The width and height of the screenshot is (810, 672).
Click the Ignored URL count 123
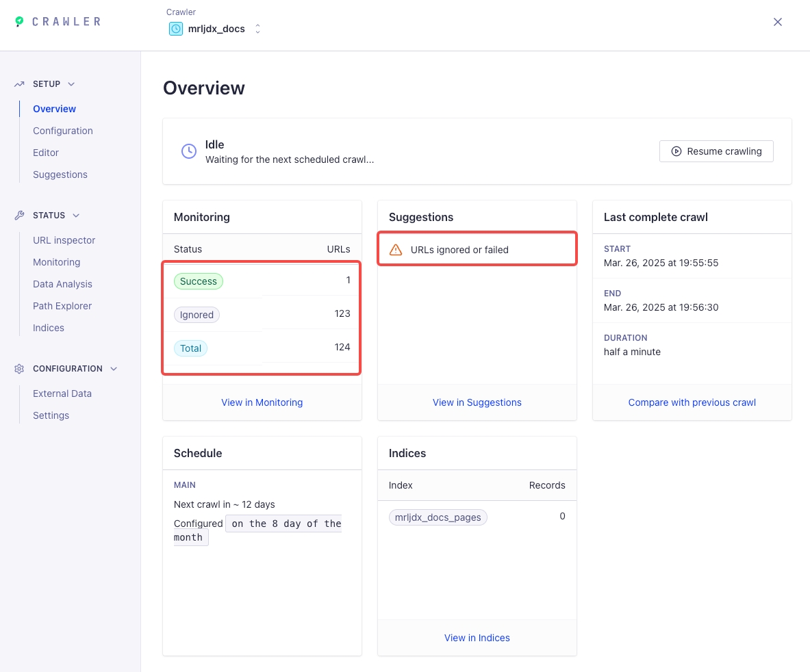[342, 314]
